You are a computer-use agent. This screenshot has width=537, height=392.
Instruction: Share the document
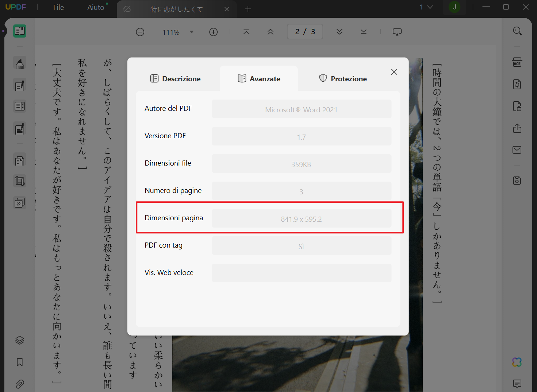[x=517, y=128]
